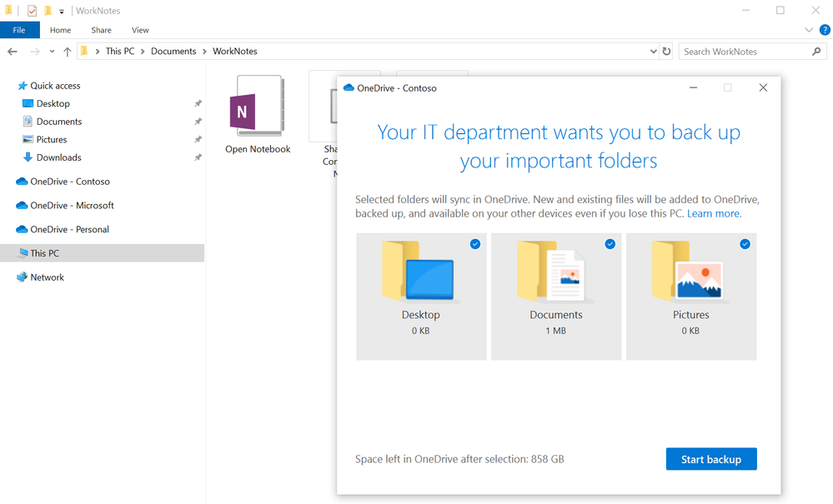Viewport: 833px width, 504px height.
Task: Click the OneDrive cloud icon in dialog title
Action: tap(349, 87)
